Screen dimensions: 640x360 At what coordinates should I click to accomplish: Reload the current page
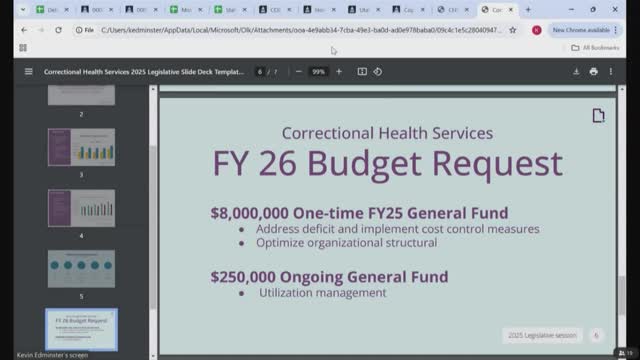(x=58, y=30)
